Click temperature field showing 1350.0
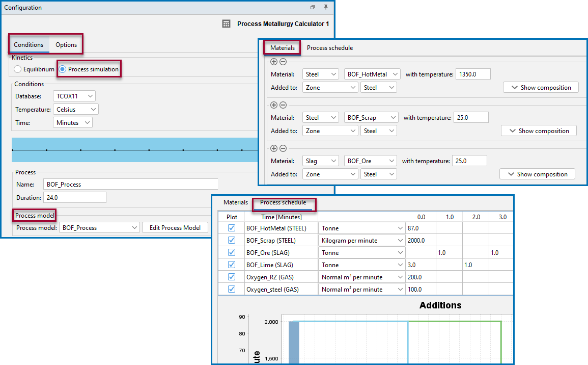 [473, 74]
